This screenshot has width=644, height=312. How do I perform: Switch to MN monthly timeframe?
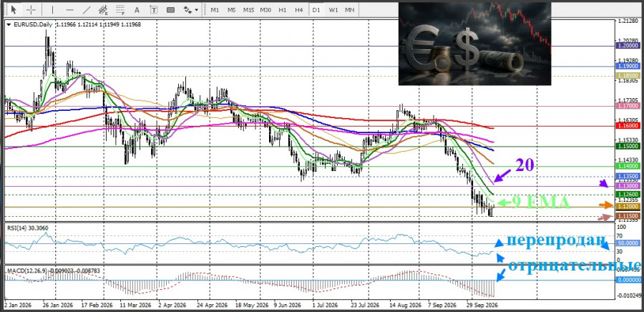pyautogui.click(x=349, y=9)
